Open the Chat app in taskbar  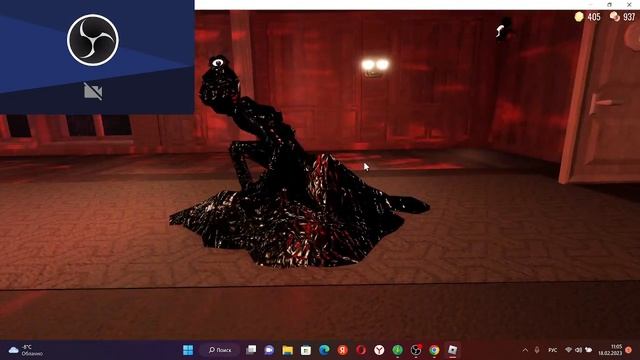269,350
